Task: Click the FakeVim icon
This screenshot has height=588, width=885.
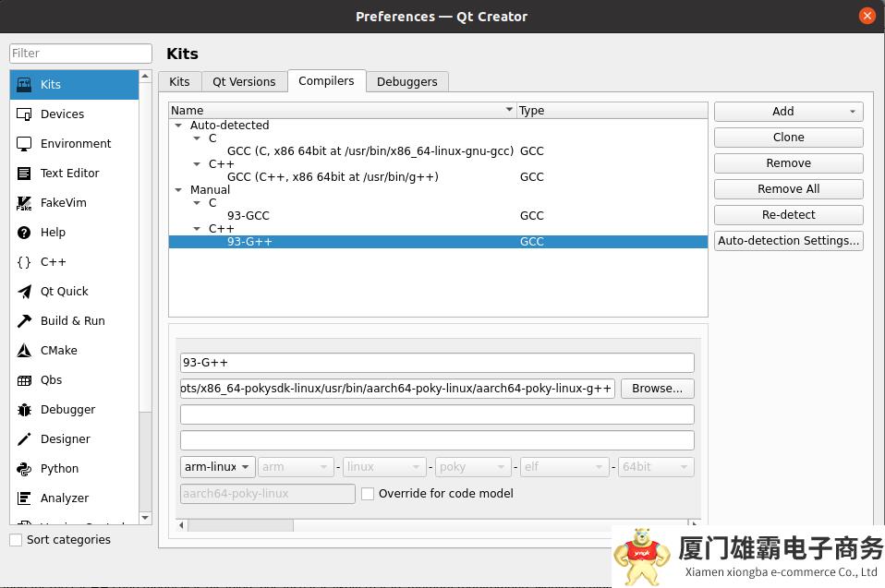Action: coord(24,203)
